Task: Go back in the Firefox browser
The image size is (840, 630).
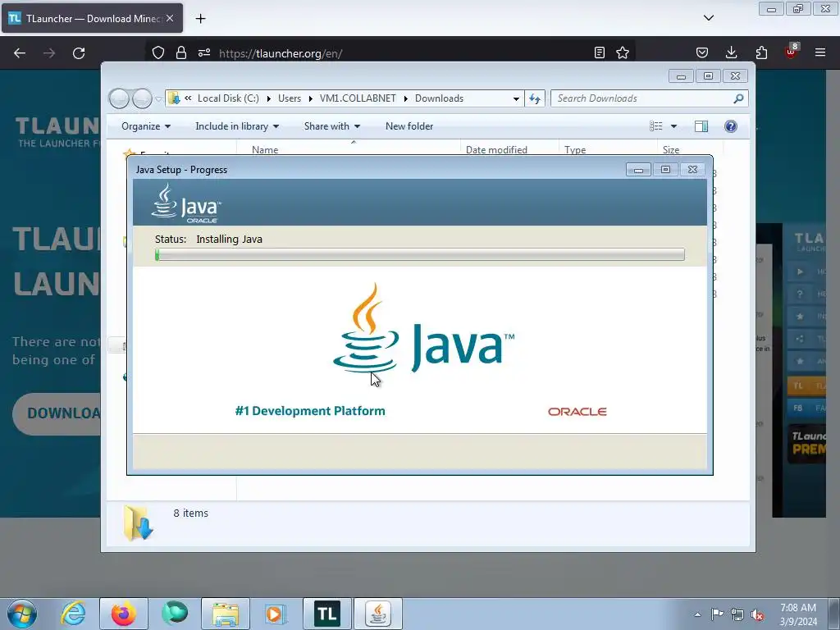Action: (x=20, y=53)
